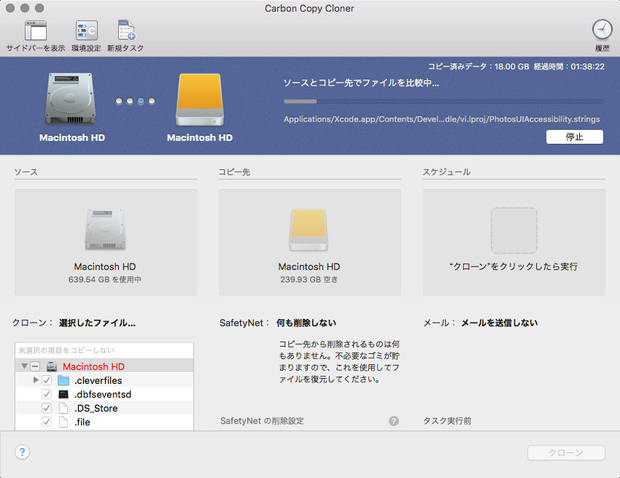The height and width of the screenshot is (478, 620).
Task: Open the SafetyNet 何も削除しない dropdown
Action: point(306,323)
